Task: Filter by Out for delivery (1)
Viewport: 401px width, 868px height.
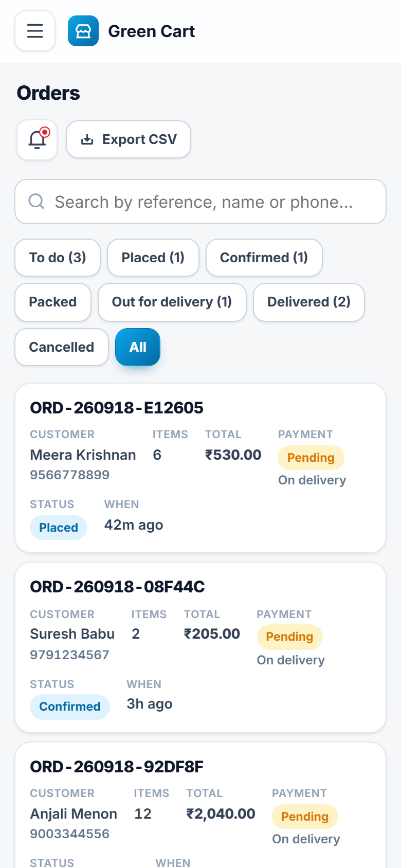Action: tap(172, 302)
